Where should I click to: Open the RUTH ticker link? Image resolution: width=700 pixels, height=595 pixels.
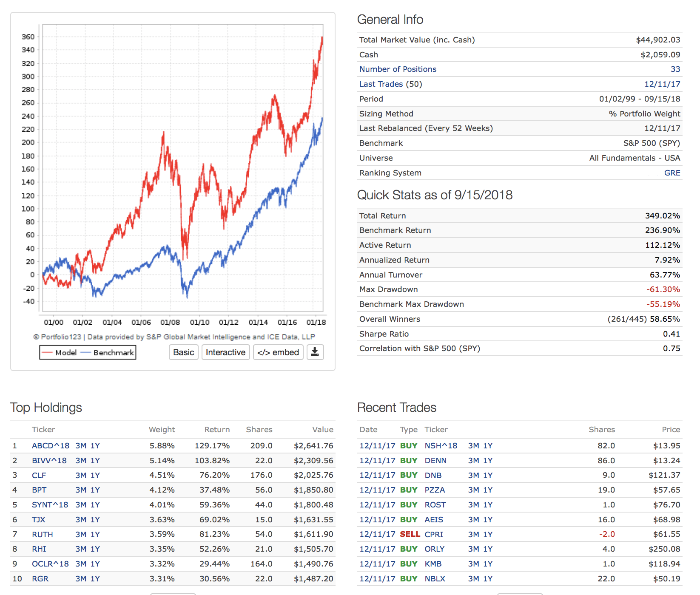[x=42, y=535]
